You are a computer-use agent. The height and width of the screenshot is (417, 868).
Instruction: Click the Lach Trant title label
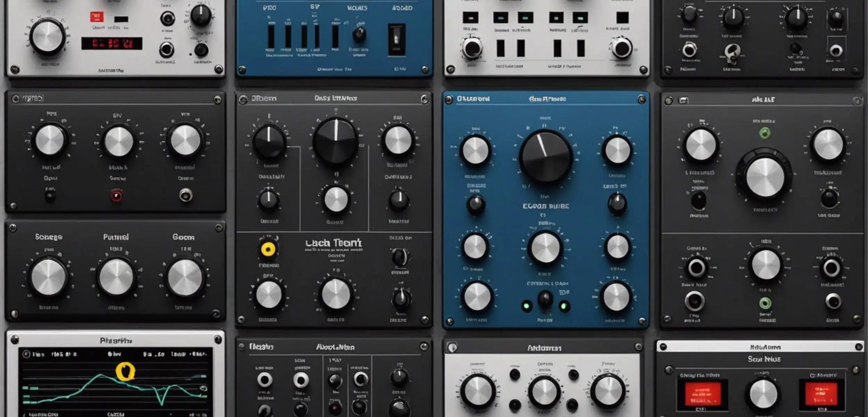334,243
